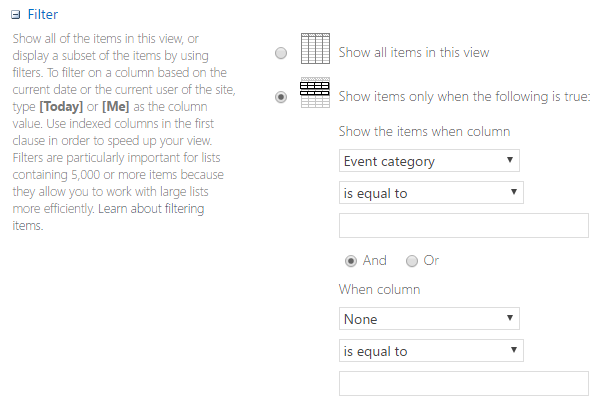Choose the And radio button
The image size is (616, 402).
pyautogui.click(x=350, y=260)
